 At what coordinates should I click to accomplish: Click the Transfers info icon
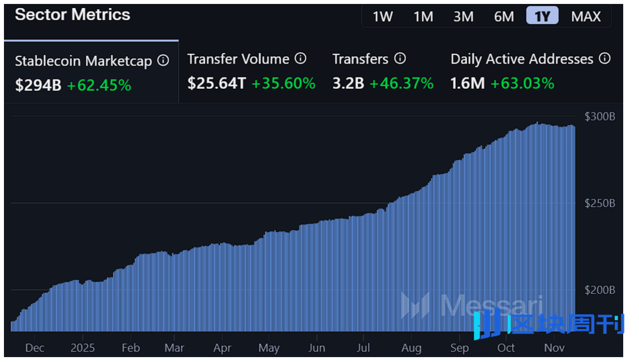pos(400,59)
